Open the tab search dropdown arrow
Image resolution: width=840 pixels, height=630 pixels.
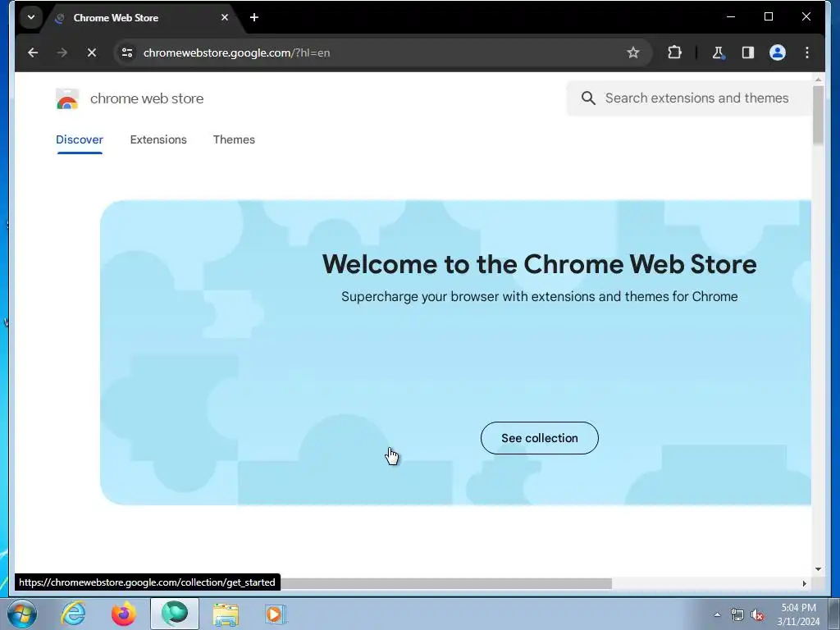coord(31,17)
